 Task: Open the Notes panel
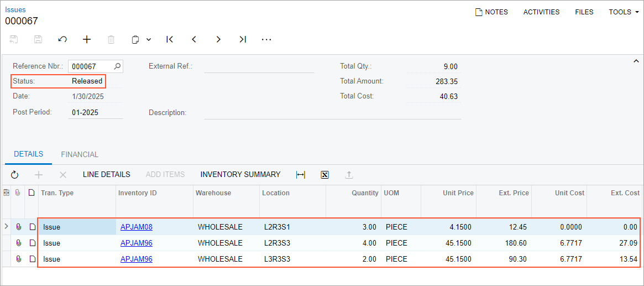pos(491,12)
